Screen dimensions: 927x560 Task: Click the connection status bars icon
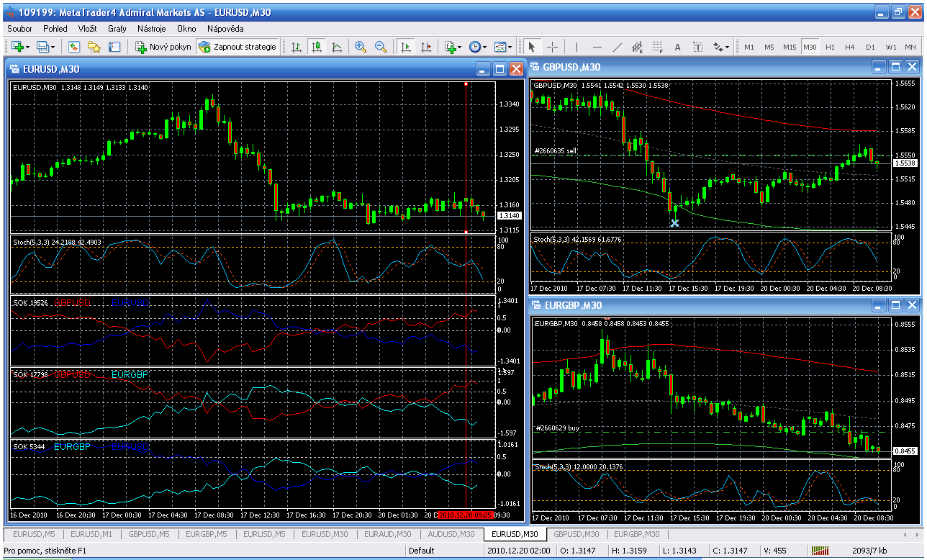click(x=820, y=551)
